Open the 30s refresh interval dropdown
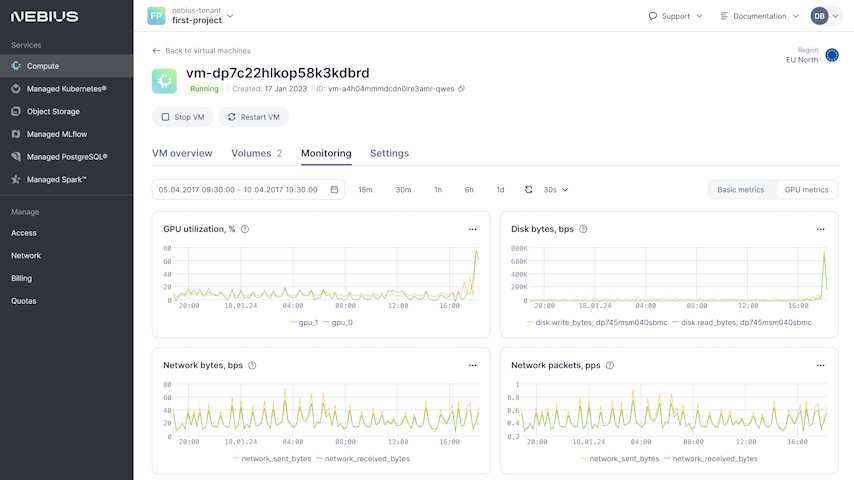Image resolution: width=854 pixels, height=480 pixels. click(556, 190)
